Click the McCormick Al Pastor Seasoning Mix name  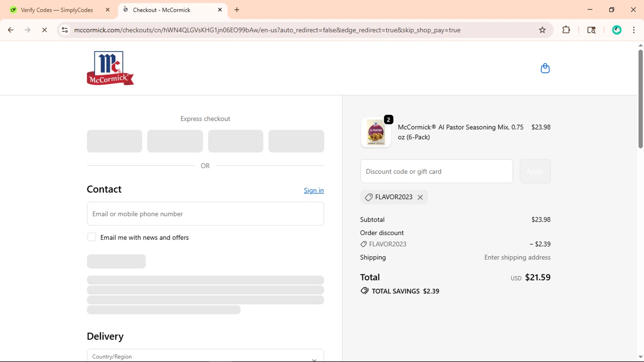point(461,132)
